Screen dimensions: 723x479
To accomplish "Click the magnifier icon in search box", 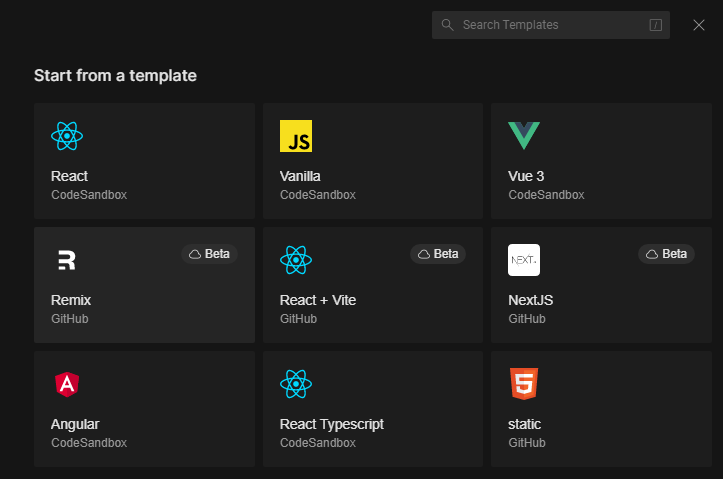I will (x=447, y=25).
